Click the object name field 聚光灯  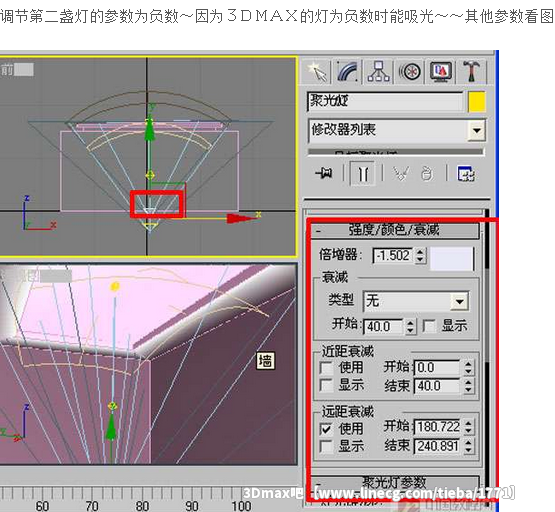pos(385,102)
